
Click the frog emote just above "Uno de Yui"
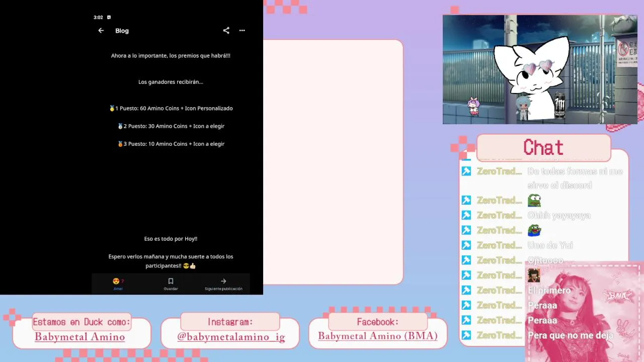click(x=534, y=230)
